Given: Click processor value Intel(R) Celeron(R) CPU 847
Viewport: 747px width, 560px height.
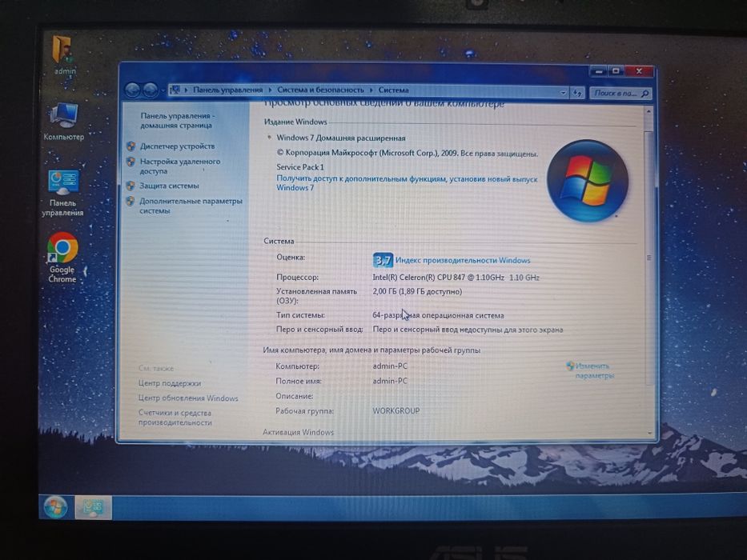Looking at the screenshot, I should tap(456, 277).
